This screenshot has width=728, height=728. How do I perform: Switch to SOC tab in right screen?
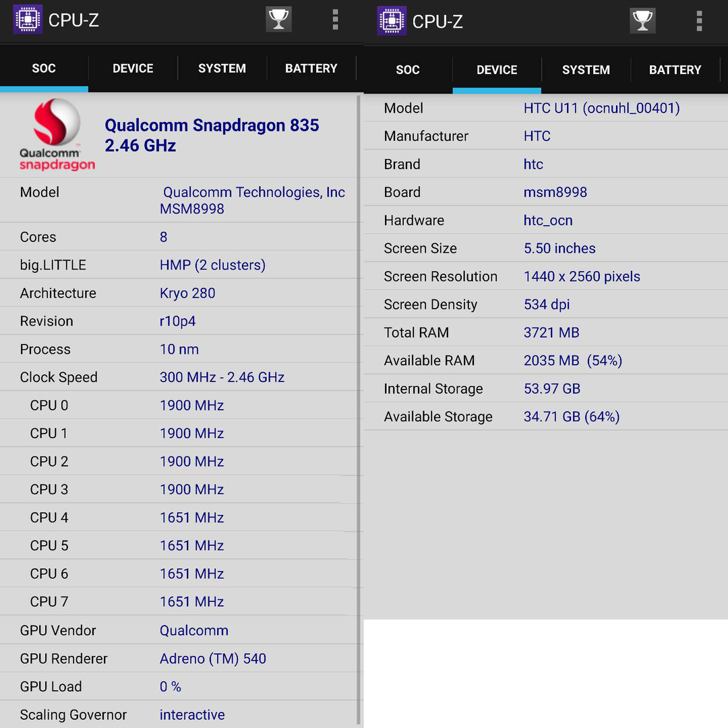click(408, 69)
